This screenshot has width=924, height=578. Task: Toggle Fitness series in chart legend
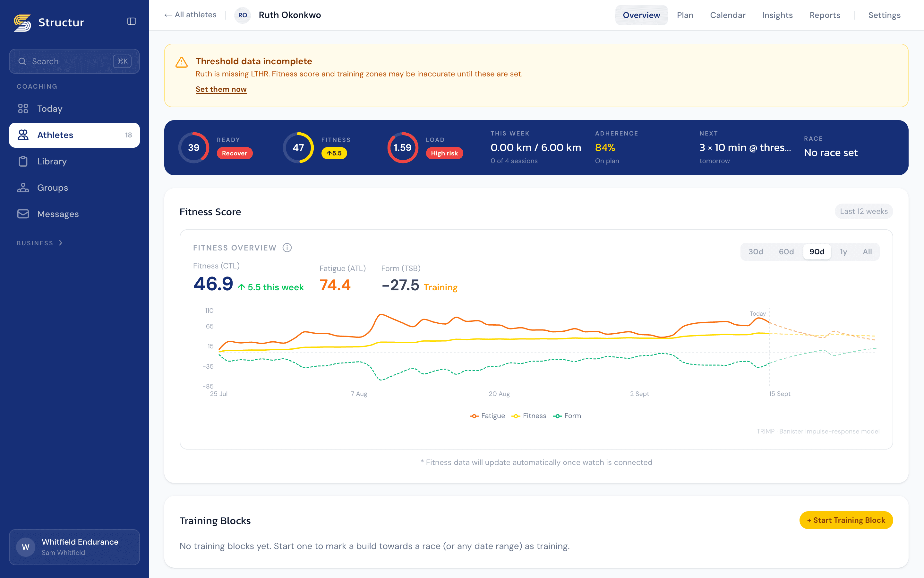[x=528, y=416]
